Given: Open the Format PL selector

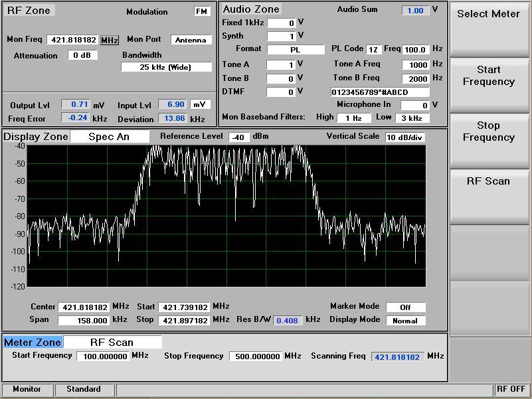Looking at the screenshot, I should [296, 50].
